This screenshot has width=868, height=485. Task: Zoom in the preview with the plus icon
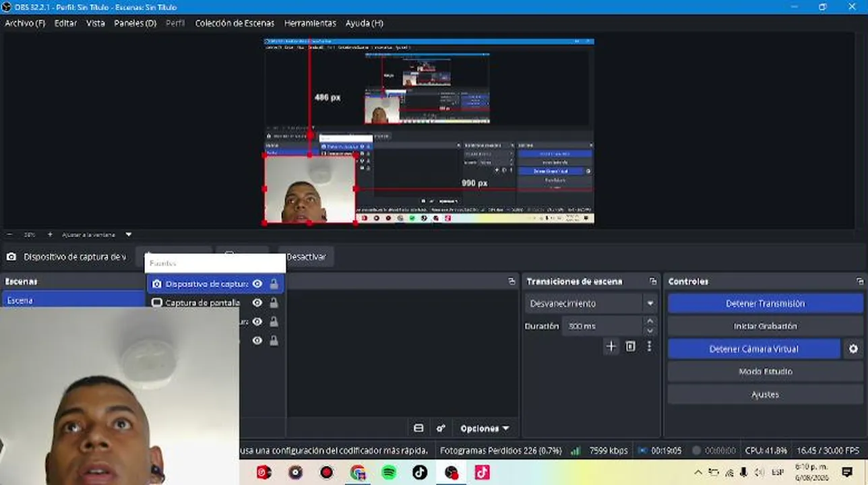50,234
